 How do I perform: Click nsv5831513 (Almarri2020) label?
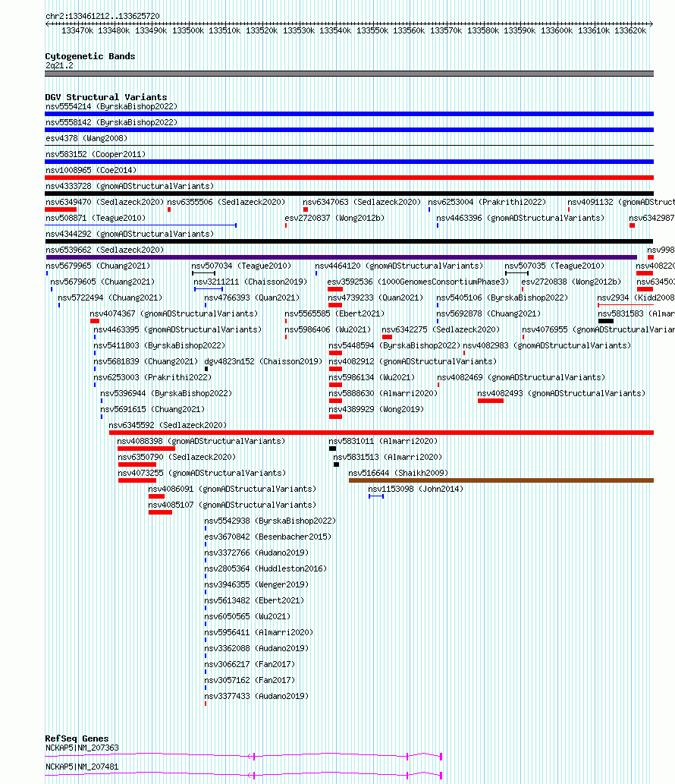point(388,458)
